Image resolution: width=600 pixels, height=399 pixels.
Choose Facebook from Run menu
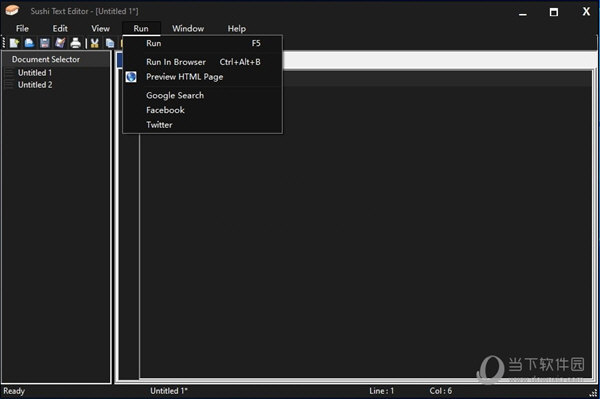tap(203, 110)
